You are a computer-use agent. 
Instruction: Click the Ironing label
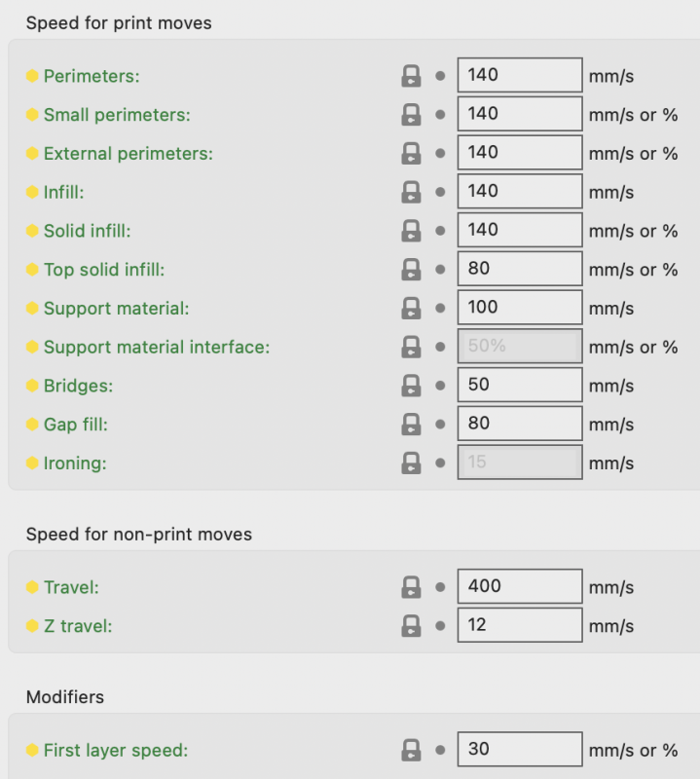(75, 464)
